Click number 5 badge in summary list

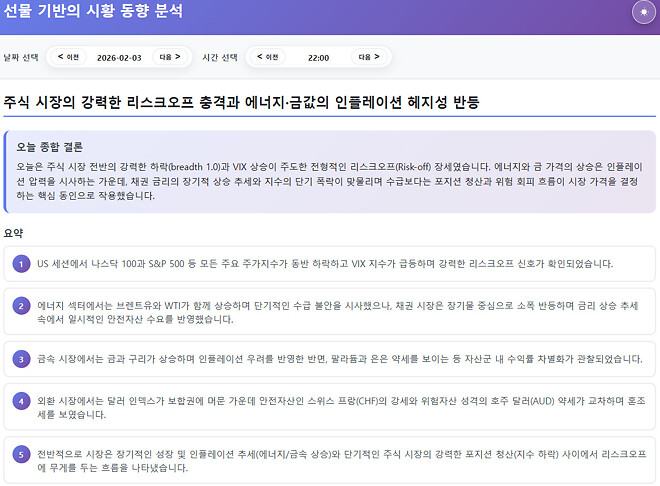(x=21, y=454)
